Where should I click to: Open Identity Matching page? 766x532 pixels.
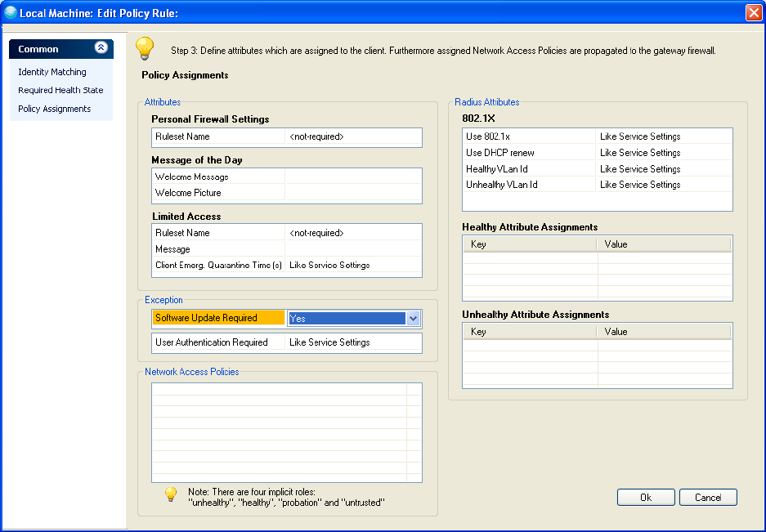[52, 72]
